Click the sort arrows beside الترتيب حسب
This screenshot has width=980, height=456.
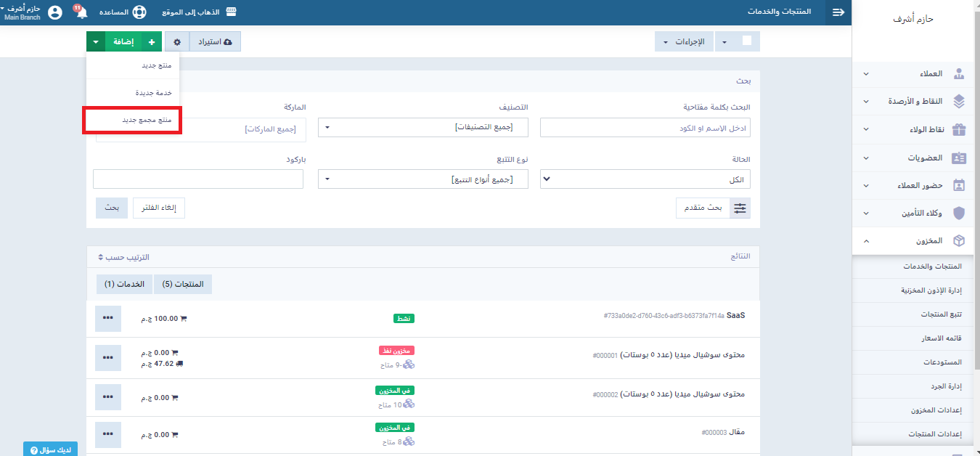(101, 258)
